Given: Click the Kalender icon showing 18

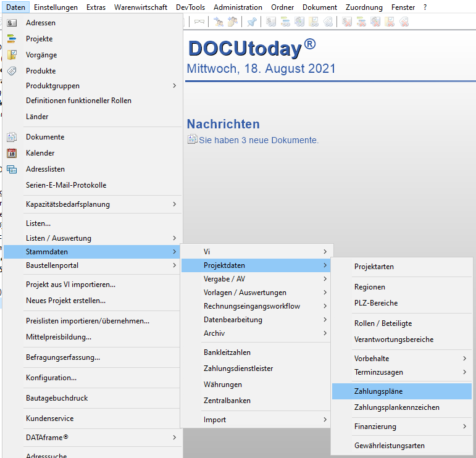Looking at the screenshot, I should point(12,153).
